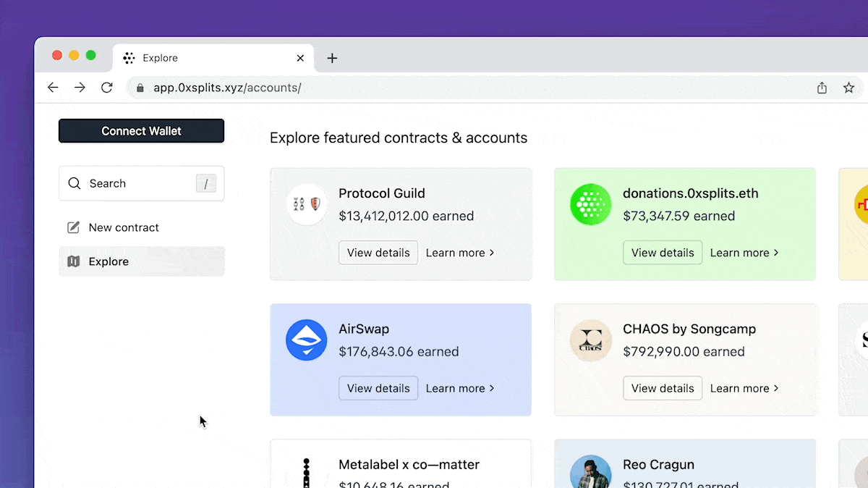Click the CHAOS by Songcamp logo
Viewport: 868px width, 488px height.
(591, 340)
